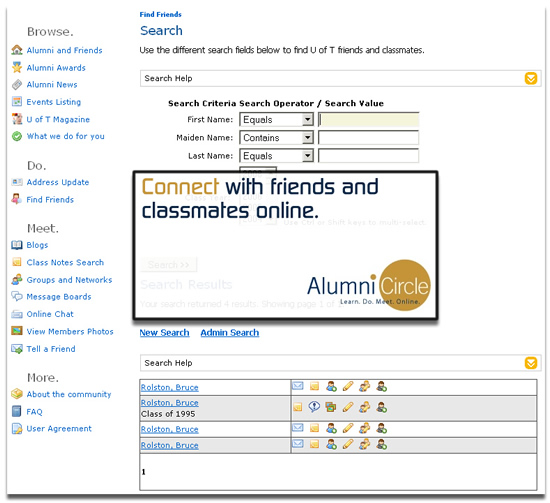Click the green check icon for What we do for you
550x503 pixels.
pyautogui.click(x=16, y=136)
